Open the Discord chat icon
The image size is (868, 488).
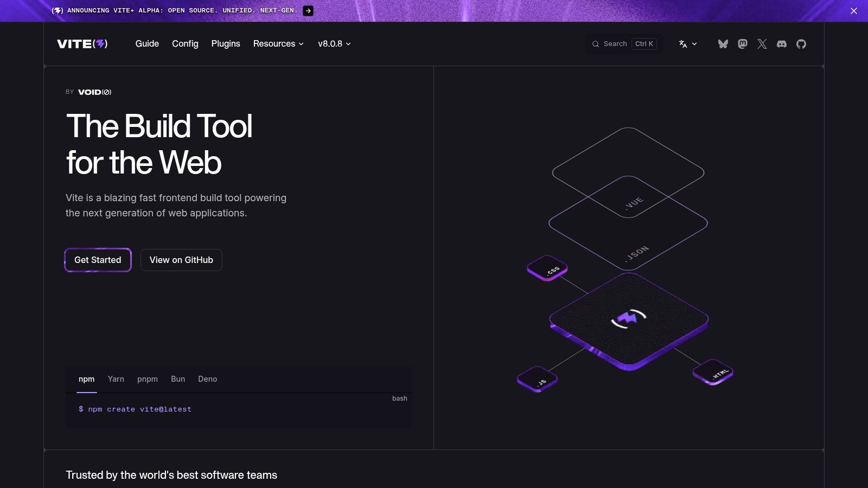pyautogui.click(x=782, y=44)
